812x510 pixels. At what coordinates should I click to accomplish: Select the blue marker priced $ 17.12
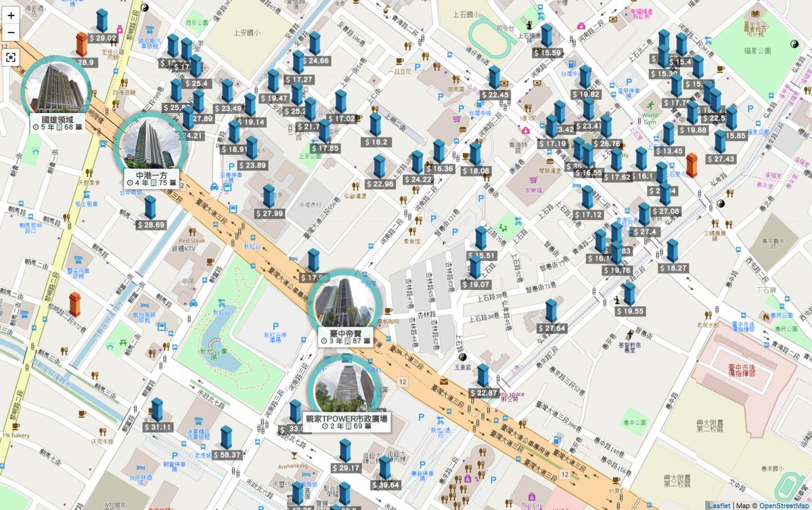point(587,197)
